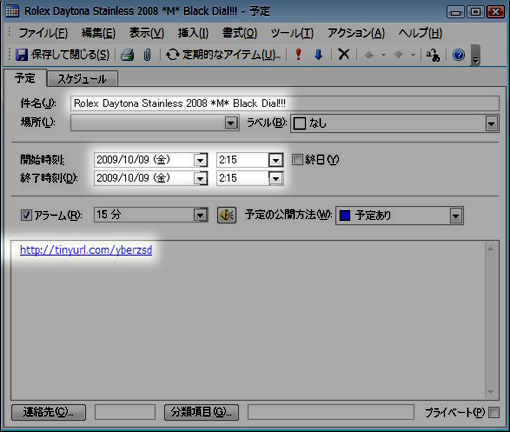Image resolution: width=510 pixels, height=432 pixels.
Task: Print the appointment with printer icon
Action: click(x=127, y=55)
